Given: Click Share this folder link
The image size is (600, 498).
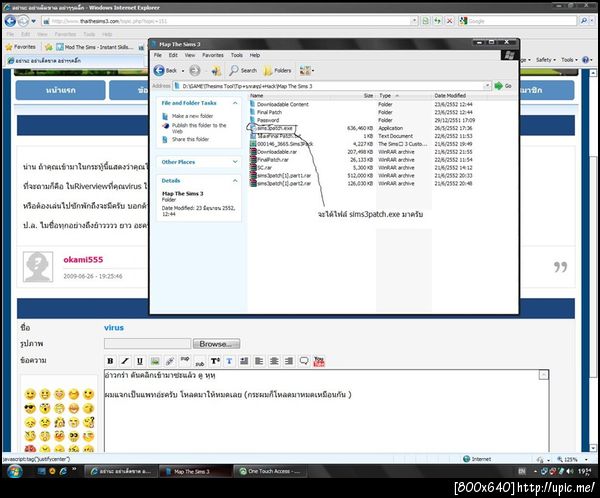Looking at the screenshot, I should [x=190, y=139].
